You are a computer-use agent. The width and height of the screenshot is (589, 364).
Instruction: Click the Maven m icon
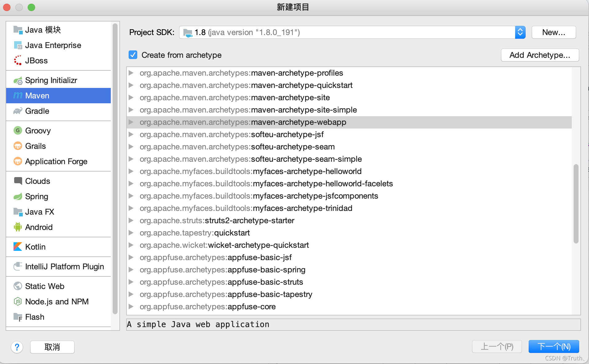pos(18,96)
